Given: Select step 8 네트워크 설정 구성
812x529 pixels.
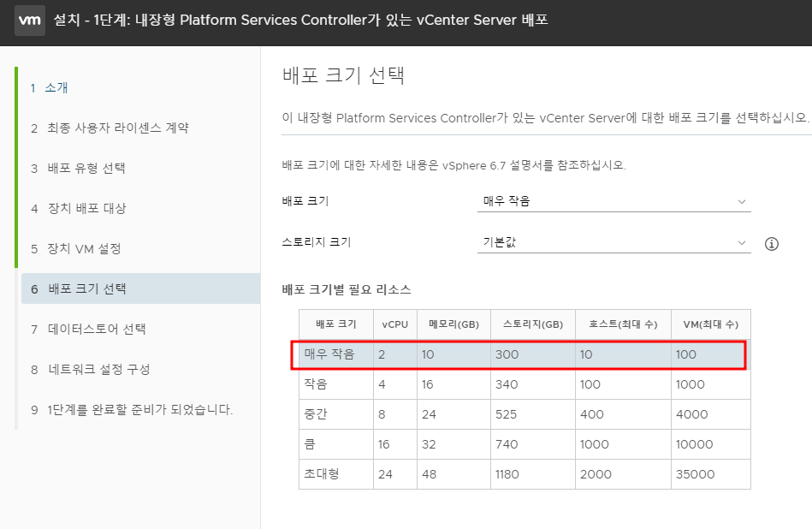Looking at the screenshot, I should [x=90, y=370].
